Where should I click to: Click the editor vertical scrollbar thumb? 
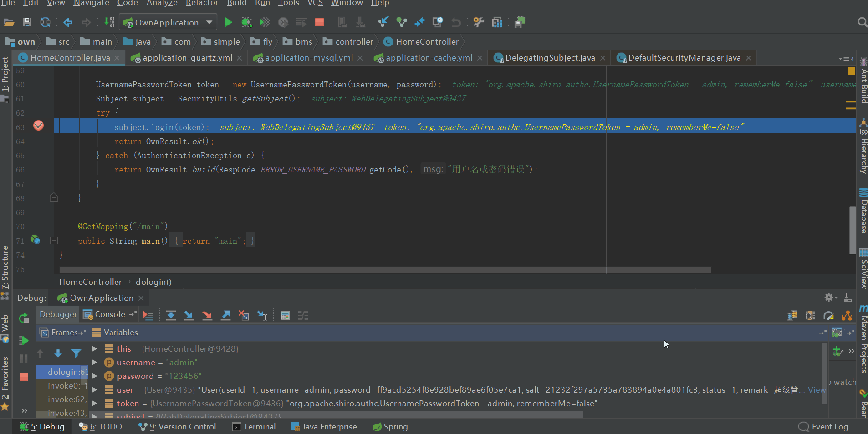click(x=852, y=230)
